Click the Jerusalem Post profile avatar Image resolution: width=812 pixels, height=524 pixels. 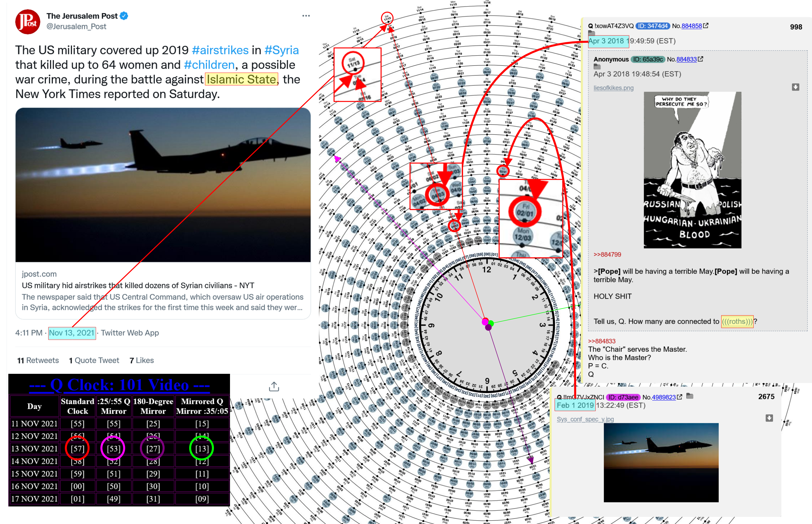coord(28,21)
